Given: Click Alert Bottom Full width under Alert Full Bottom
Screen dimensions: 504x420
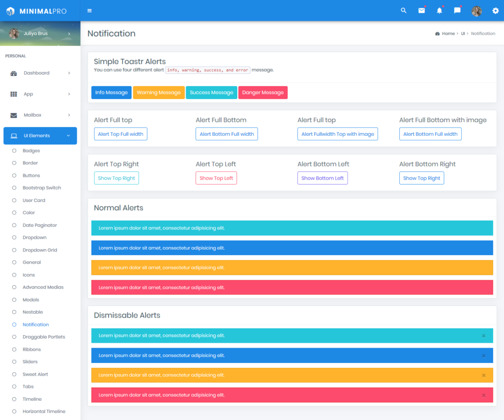Looking at the screenshot, I should point(226,134).
